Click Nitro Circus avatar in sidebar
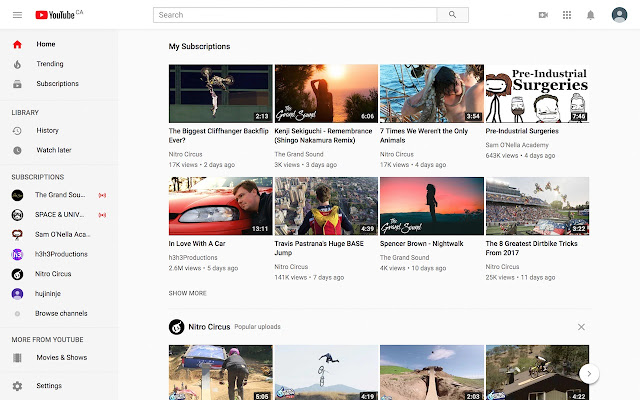The height and width of the screenshot is (400, 640). (x=17, y=274)
